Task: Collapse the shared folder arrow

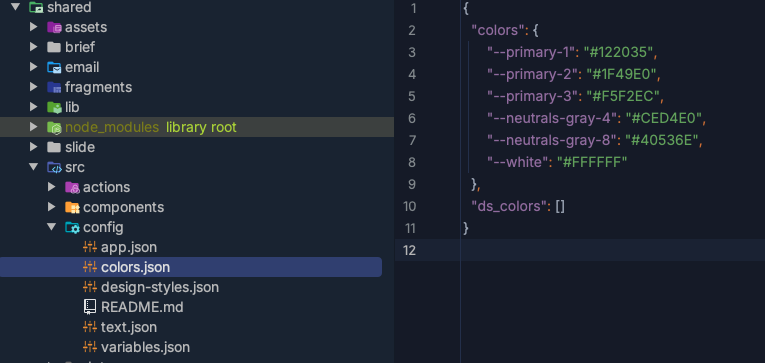Action: [16, 7]
